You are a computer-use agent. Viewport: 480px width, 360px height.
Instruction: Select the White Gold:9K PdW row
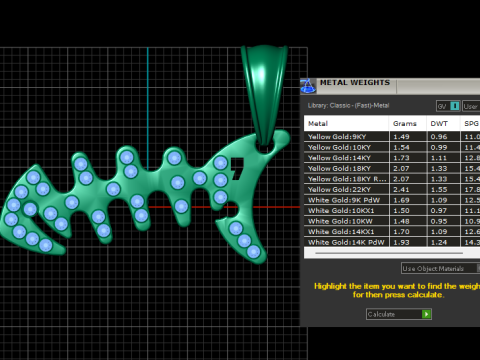coord(392,200)
